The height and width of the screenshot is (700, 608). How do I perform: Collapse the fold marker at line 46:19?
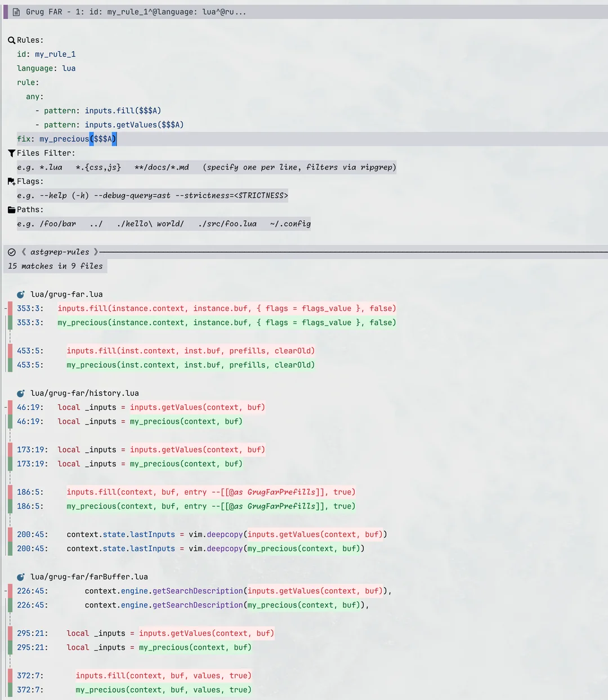pyautogui.click(x=5, y=408)
